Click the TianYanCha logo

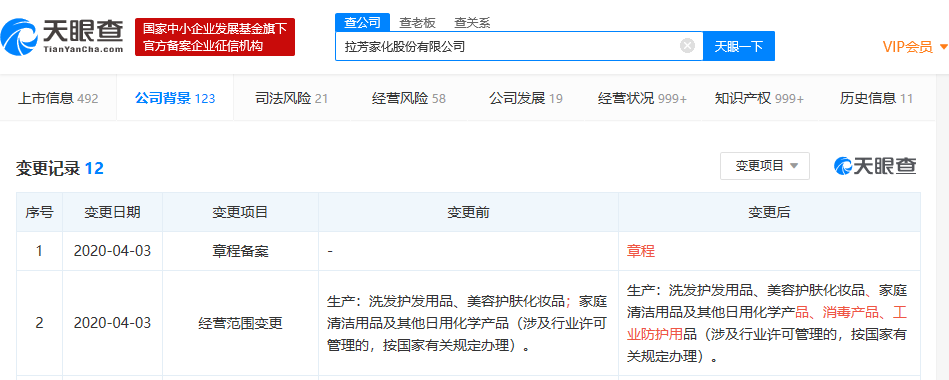[x=63, y=36]
